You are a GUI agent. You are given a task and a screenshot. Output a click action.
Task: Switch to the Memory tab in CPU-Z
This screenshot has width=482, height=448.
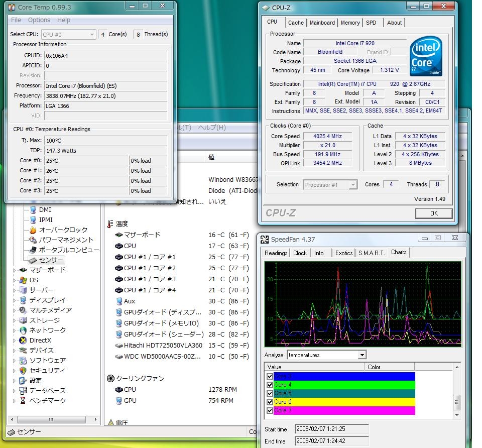coord(350,23)
